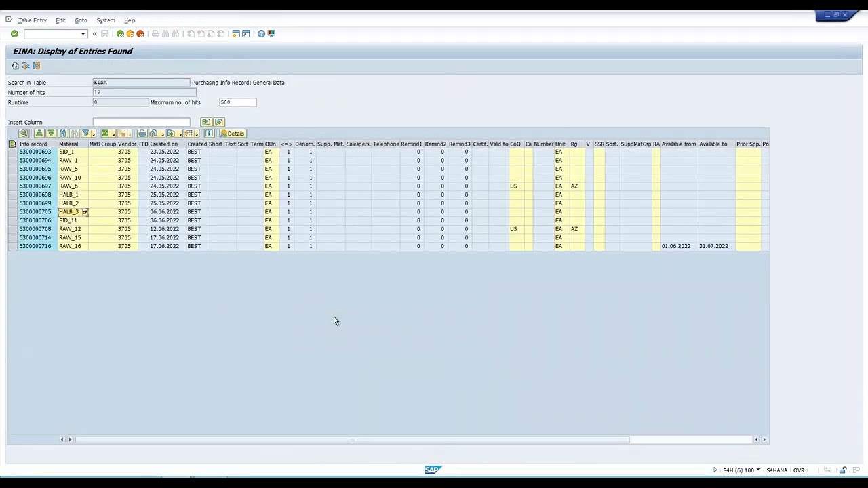
Task: Click the Choose Layout icon
Action: coord(189,134)
